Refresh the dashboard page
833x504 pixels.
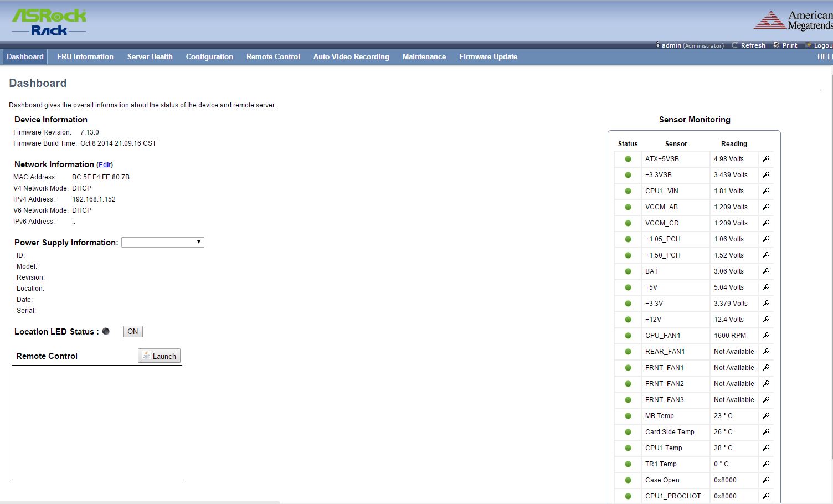click(x=748, y=45)
